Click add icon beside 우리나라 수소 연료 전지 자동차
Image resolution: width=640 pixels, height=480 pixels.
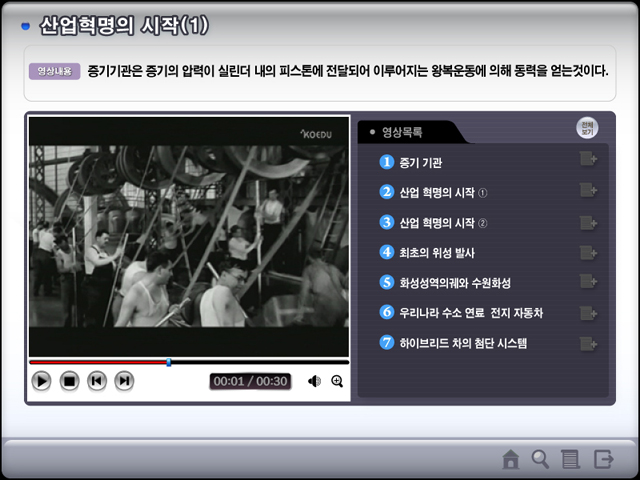tap(588, 313)
